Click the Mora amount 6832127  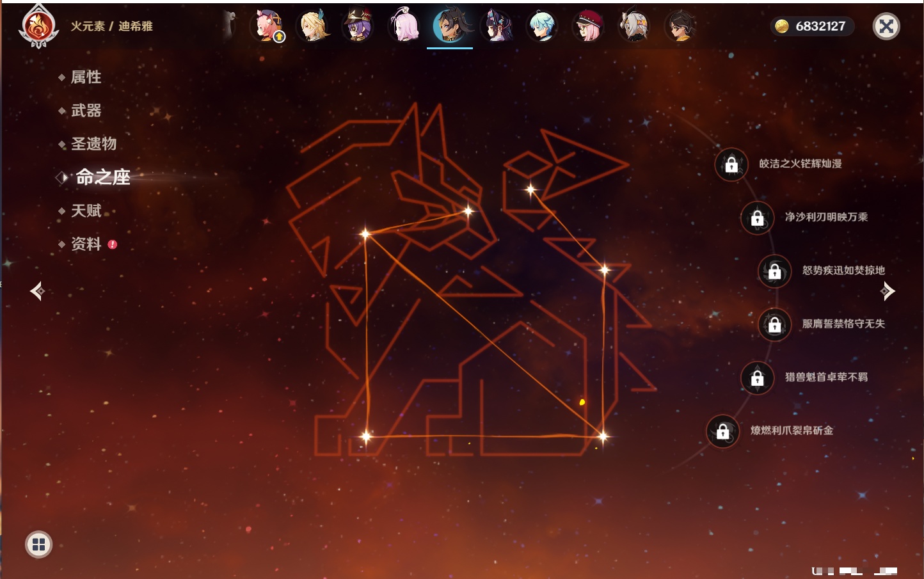coord(820,26)
